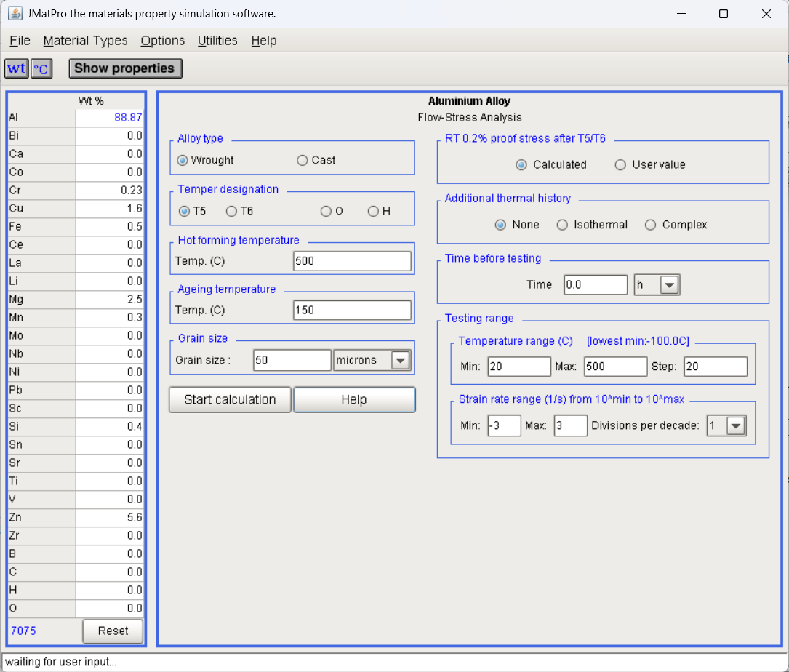Click the Mg value 2.5 cell
This screenshot has height=672, width=789.
[x=110, y=300]
